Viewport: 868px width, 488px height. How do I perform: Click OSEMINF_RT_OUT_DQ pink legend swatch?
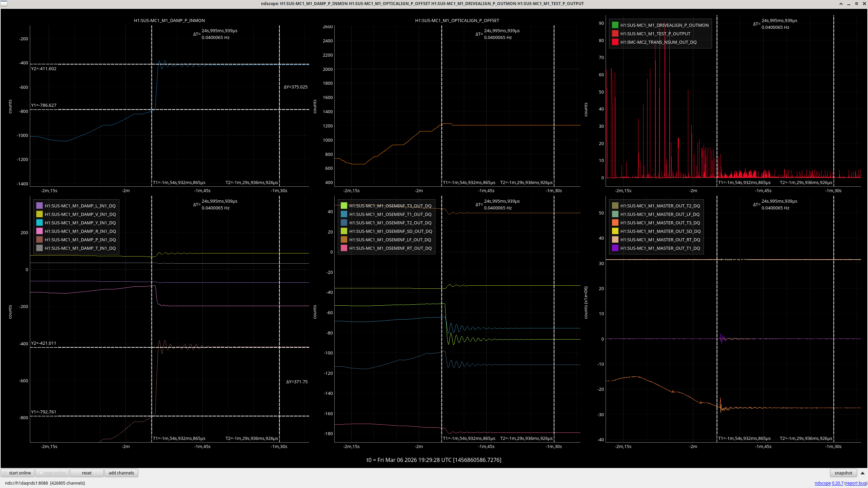[344, 248]
